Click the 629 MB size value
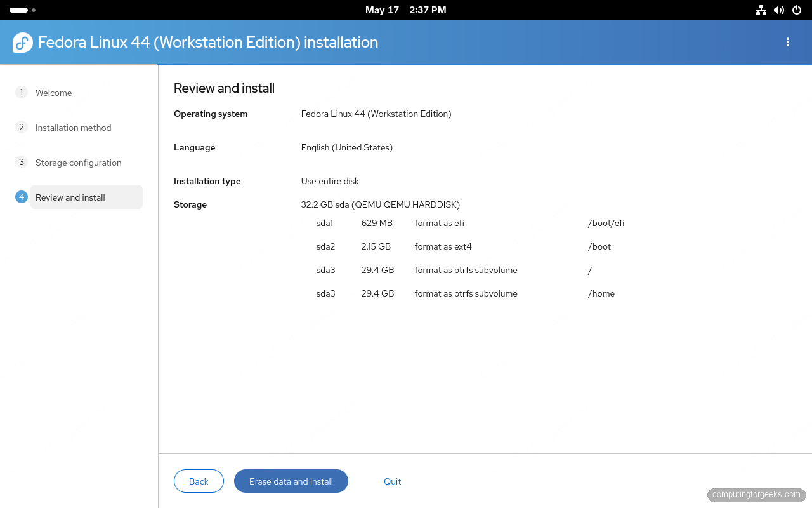Screen dimensions: 812x508 tap(377, 223)
